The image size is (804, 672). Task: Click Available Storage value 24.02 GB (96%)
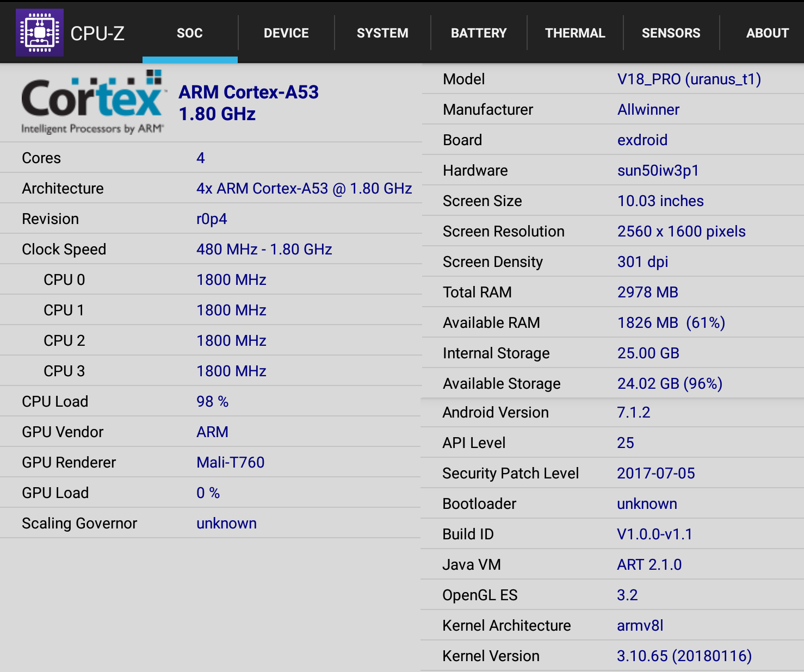tap(670, 384)
